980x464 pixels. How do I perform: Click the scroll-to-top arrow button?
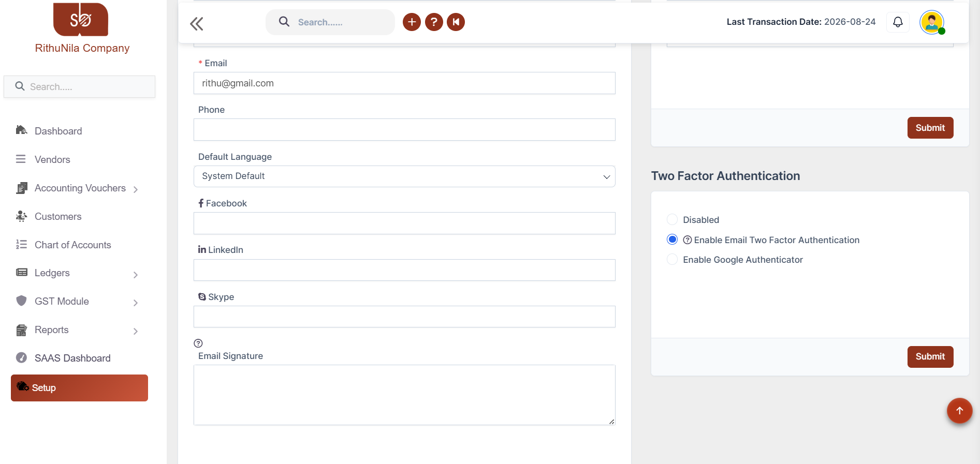tap(959, 411)
